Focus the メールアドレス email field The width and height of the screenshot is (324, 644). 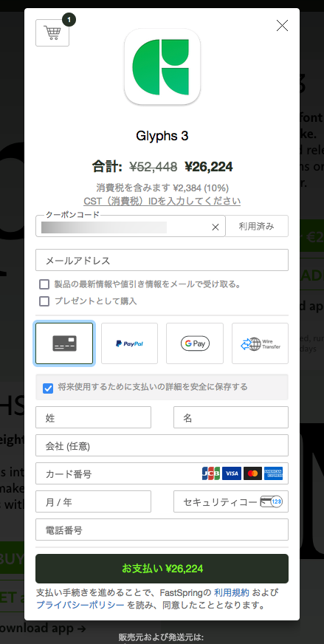coord(162,260)
